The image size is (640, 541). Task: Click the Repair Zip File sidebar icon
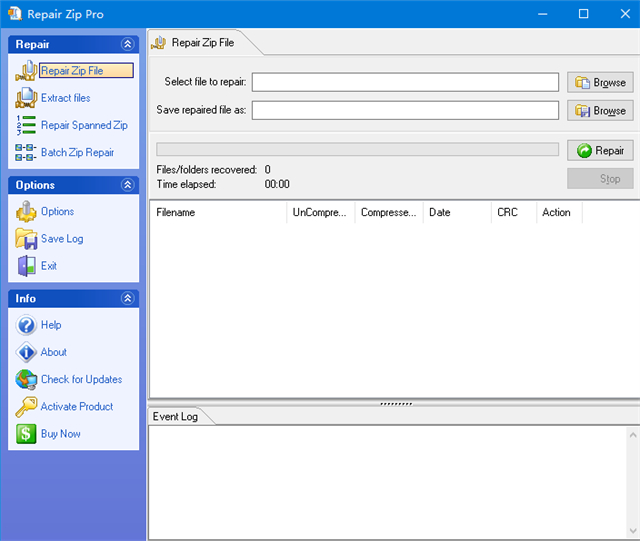(26, 71)
